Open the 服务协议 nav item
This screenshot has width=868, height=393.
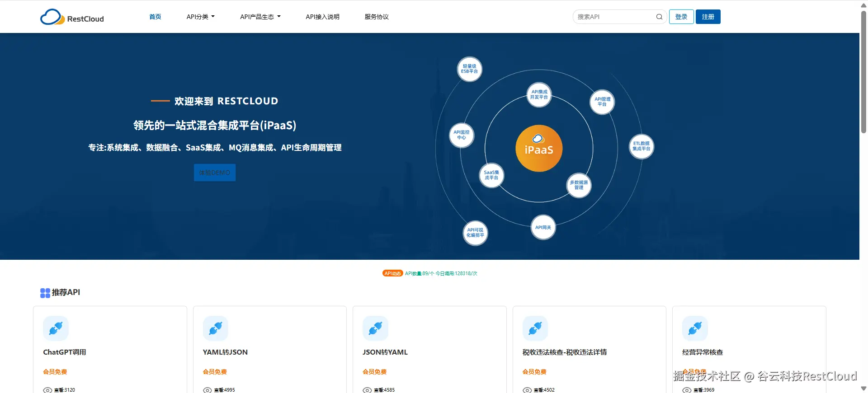click(377, 17)
